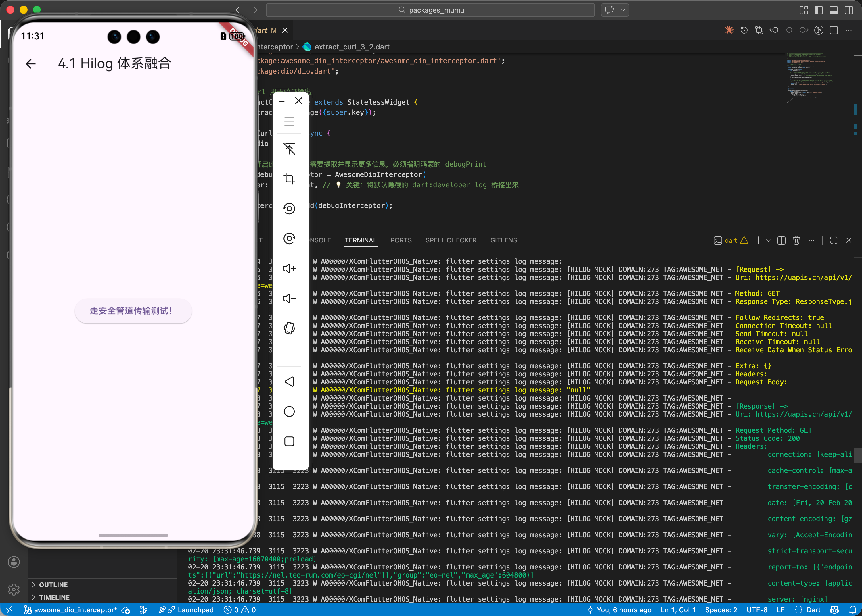Open file history with the clock icon
The width and height of the screenshot is (862, 616).
click(744, 30)
